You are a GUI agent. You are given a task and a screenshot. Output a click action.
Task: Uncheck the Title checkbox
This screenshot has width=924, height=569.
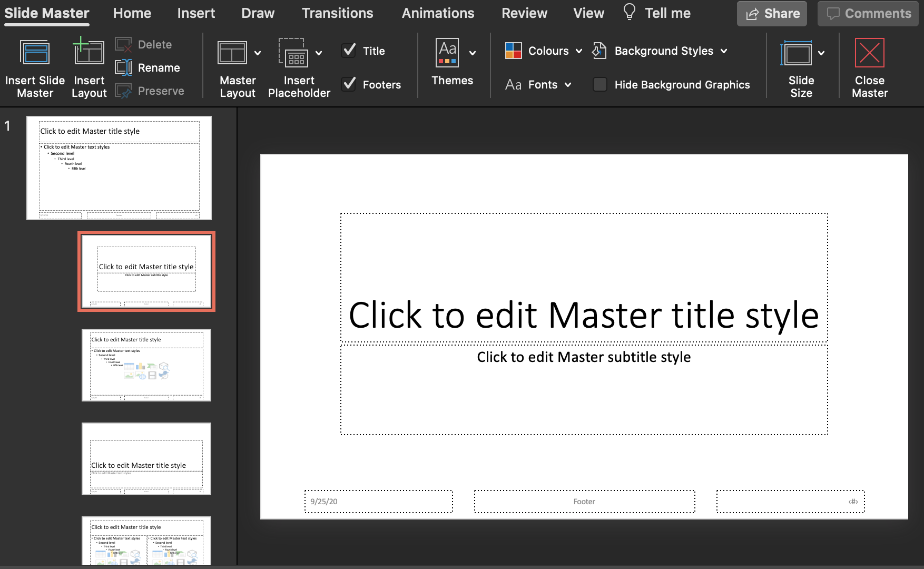pyautogui.click(x=349, y=51)
